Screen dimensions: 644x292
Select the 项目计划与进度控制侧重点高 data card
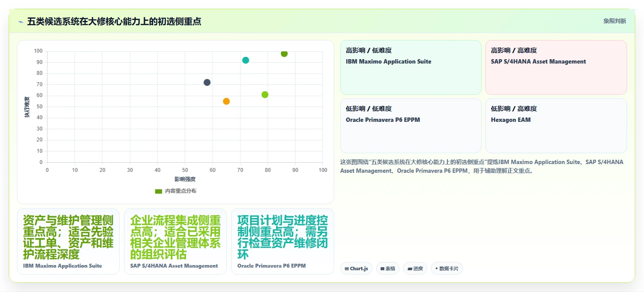tap(282, 242)
